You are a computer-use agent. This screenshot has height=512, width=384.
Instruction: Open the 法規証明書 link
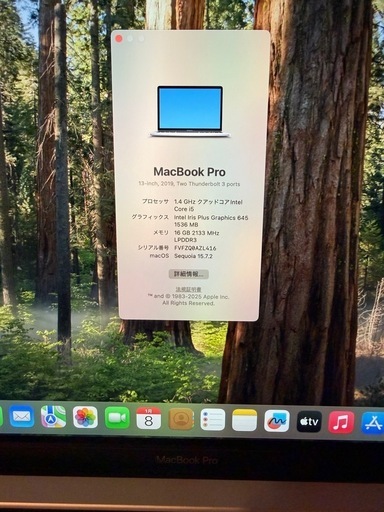point(189,289)
